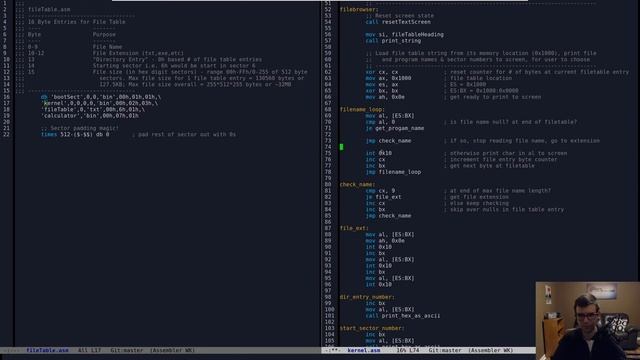Viewport: 640px width, 360px height.
Task: Click Git:master in the fileTable.asm mode line
Action: tap(127, 350)
